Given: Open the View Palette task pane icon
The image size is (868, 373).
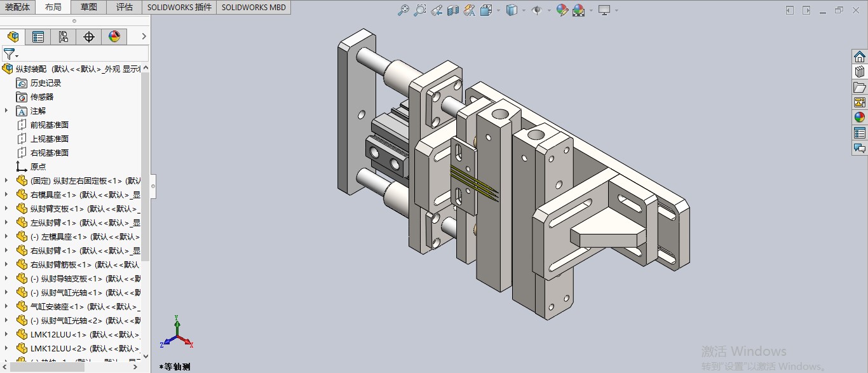Looking at the screenshot, I should (x=860, y=102).
